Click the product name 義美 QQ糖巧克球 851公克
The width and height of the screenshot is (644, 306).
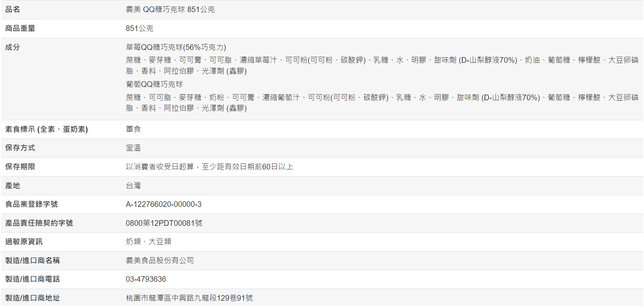tap(170, 9)
